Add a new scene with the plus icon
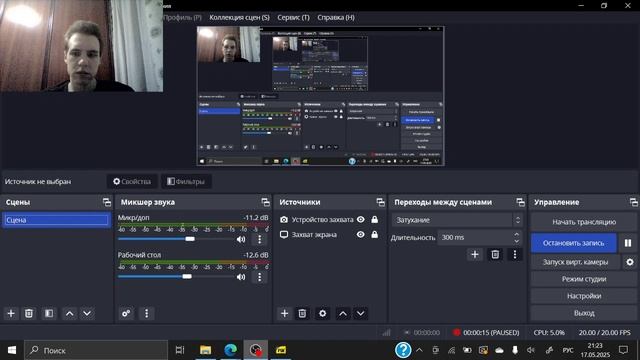Screen dimensions: 640x360 click(11, 313)
